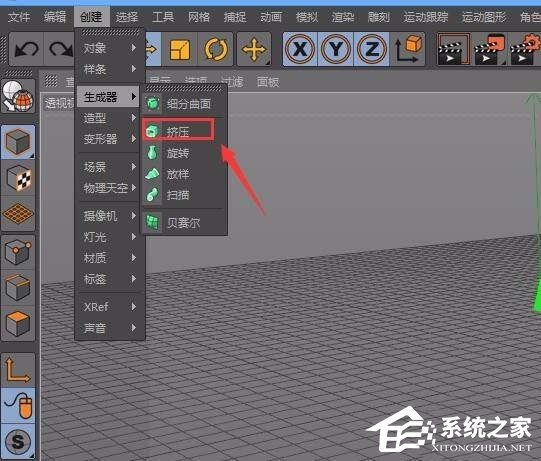Open the viewport 过滤 menu
541x461 pixels.
232,82
